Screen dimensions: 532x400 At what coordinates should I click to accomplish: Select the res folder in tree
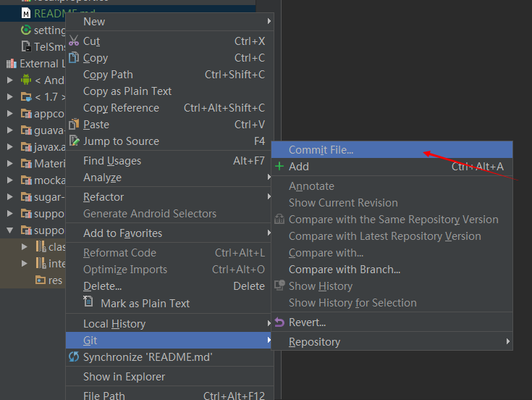(x=55, y=280)
